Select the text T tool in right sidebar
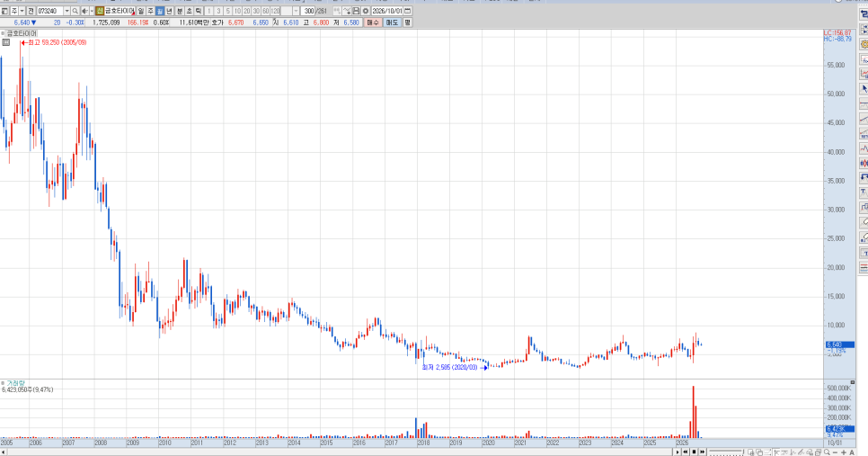Viewport: 868px width, 456px height. point(864,192)
